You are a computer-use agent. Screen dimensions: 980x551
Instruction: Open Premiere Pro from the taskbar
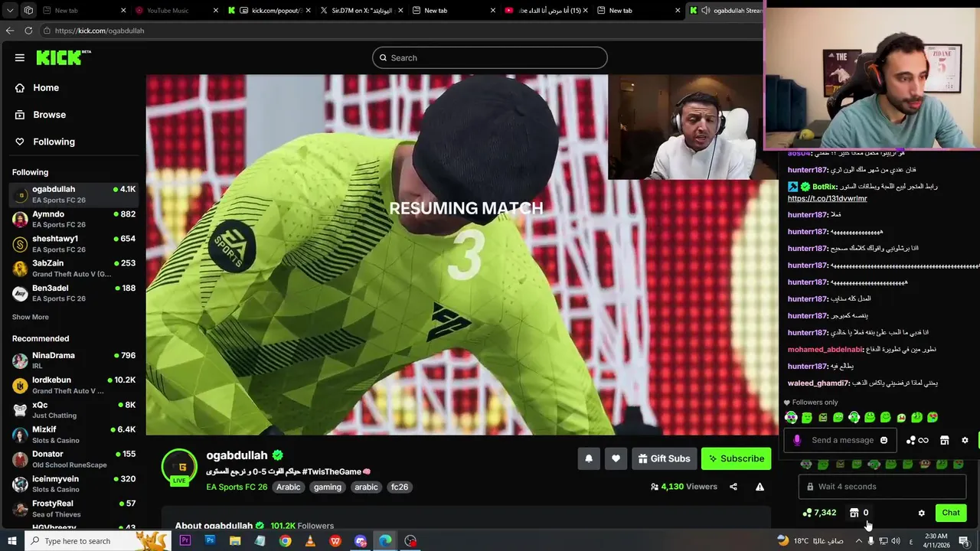coord(185,541)
